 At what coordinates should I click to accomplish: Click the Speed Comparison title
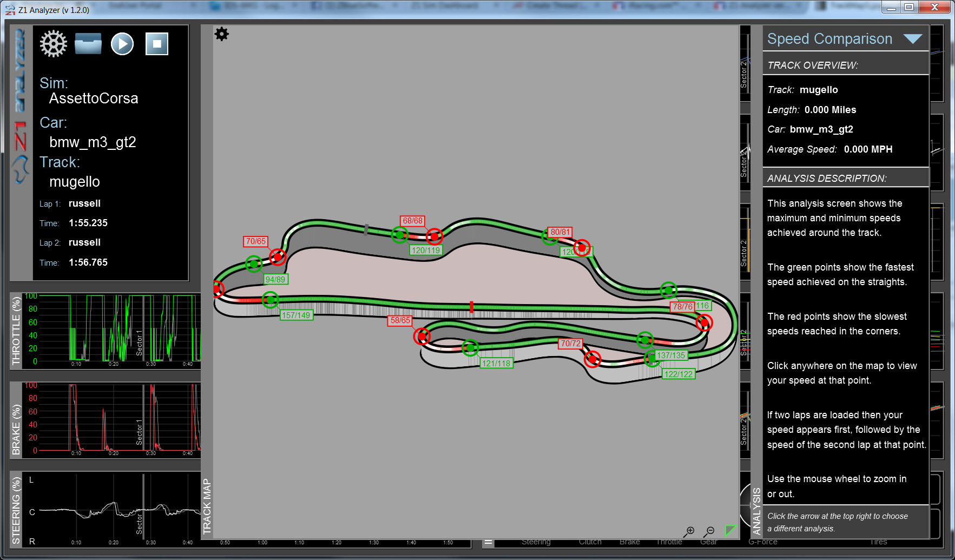[x=829, y=39]
